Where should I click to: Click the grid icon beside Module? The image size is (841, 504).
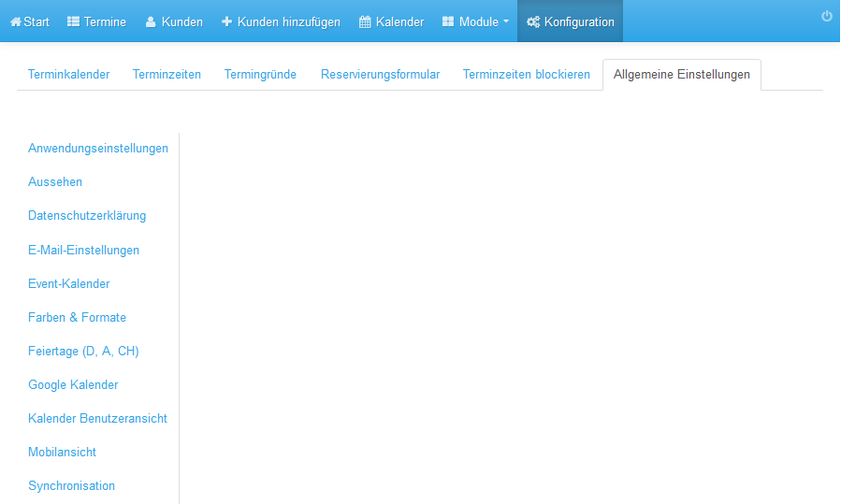(448, 22)
